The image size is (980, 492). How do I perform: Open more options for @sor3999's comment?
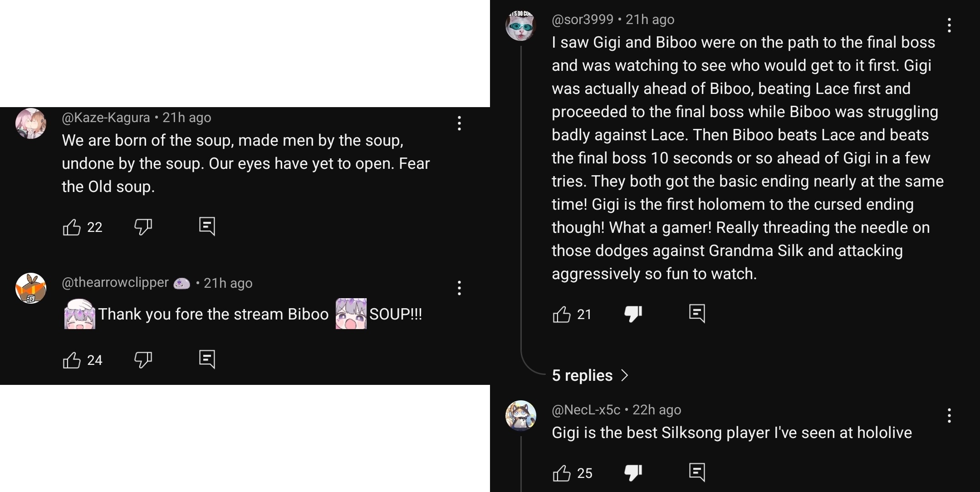pyautogui.click(x=949, y=25)
